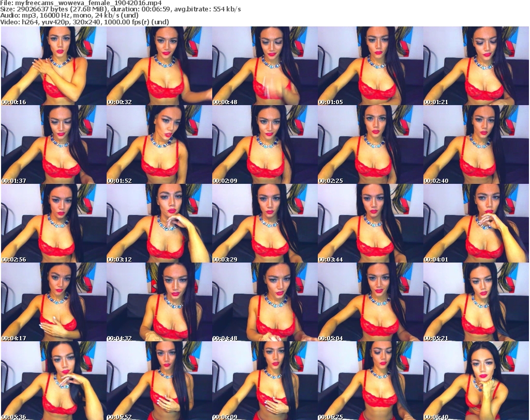Select the thumbnail stamped 00:01:21
This screenshot has height=420, width=530.
point(476,66)
